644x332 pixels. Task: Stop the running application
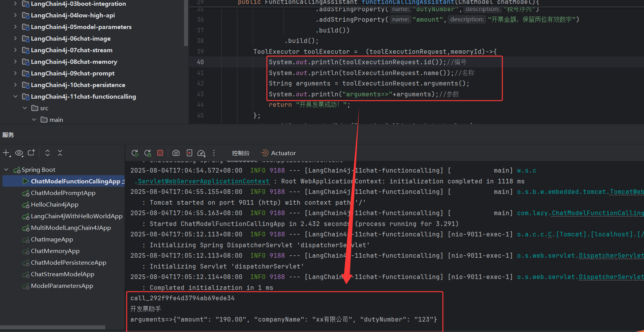pos(160,153)
